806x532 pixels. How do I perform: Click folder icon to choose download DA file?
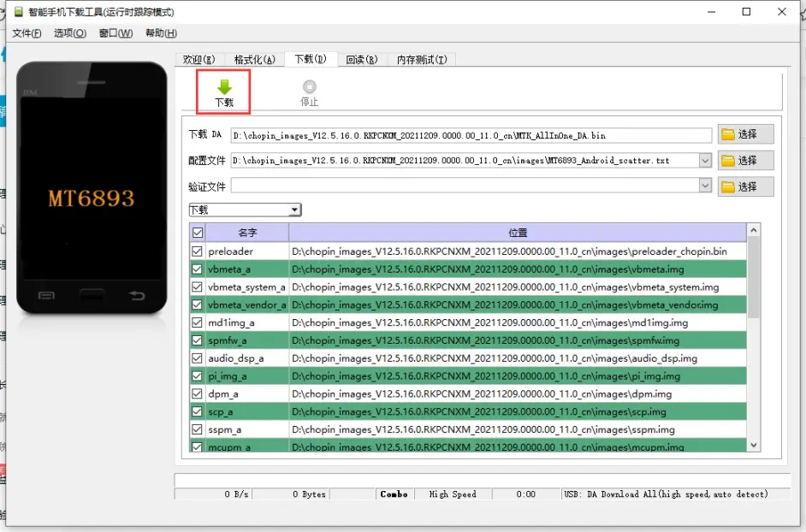click(728, 134)
